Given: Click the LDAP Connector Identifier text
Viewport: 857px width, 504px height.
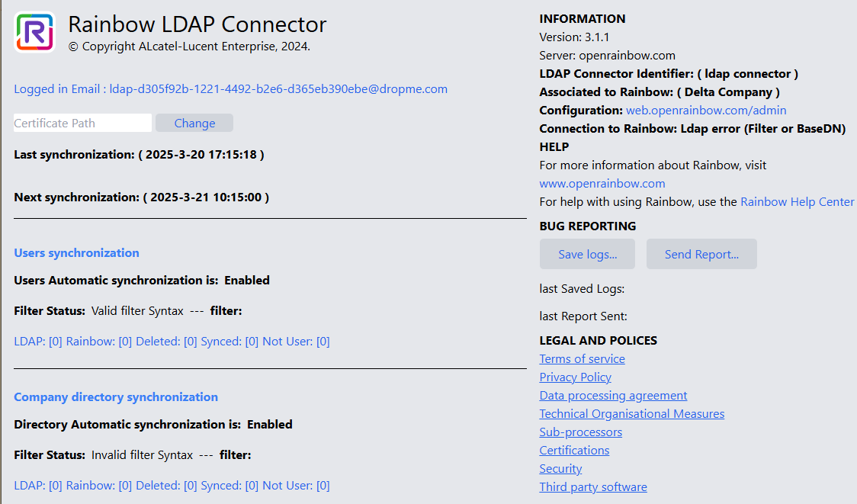Looking at the screenshot, I should (x=669, y=74).
